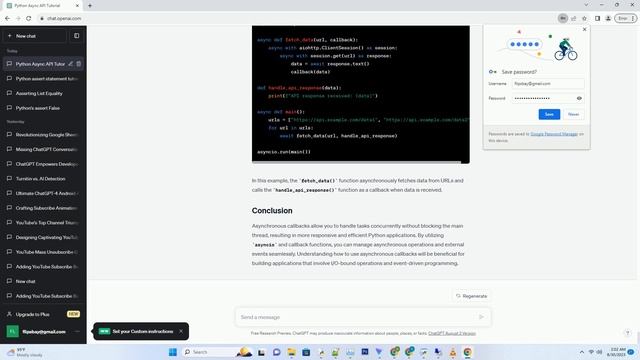Open Photoshop from taskbar

[364, 351]
